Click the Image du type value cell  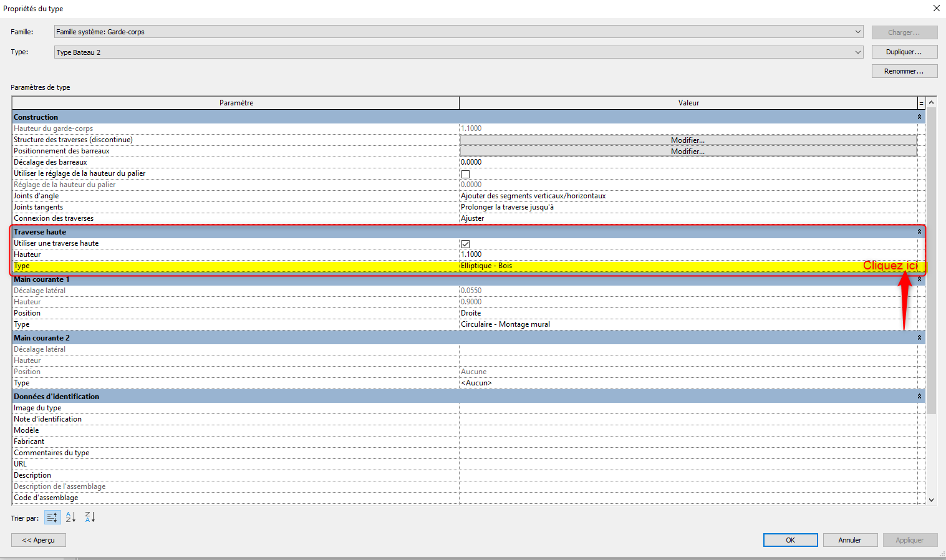pos(688,408)
